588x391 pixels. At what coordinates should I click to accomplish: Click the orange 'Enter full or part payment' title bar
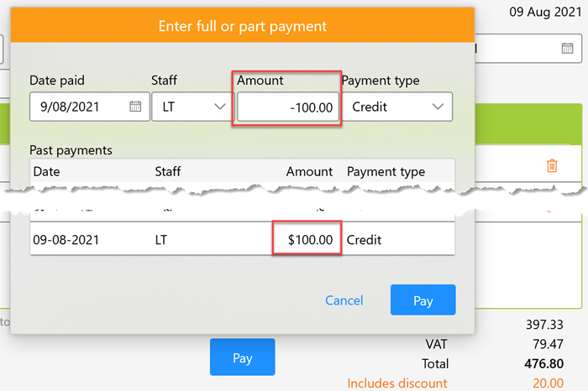point(242,26)
